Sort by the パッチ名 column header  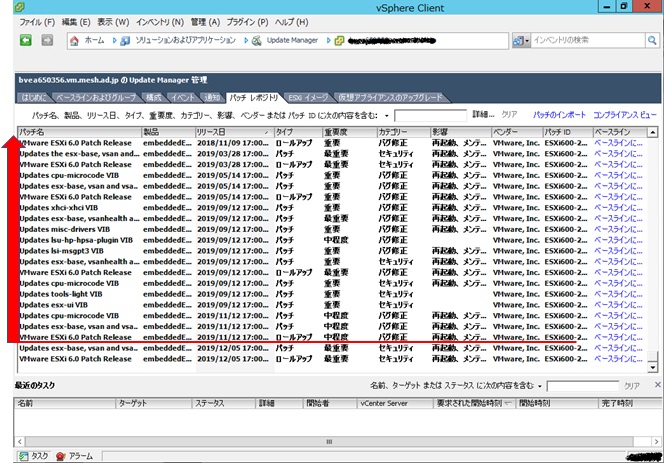click(79, 132)
